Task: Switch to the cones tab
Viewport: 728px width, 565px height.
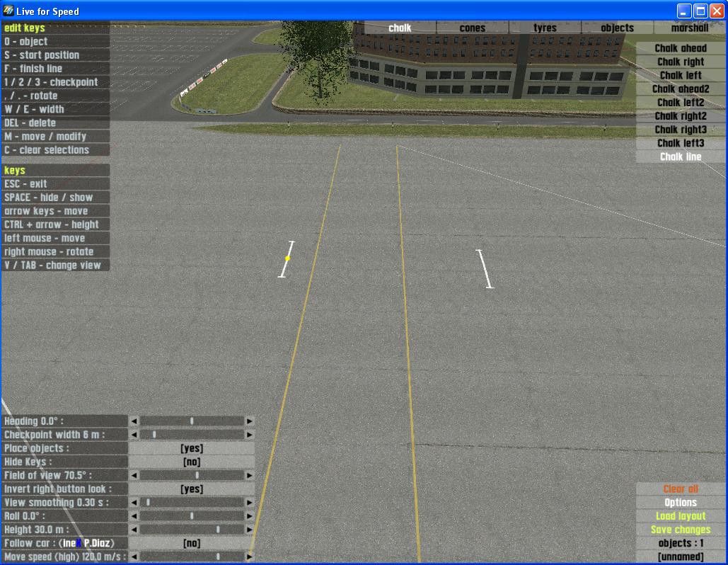Action: click(x=472, y=28)
